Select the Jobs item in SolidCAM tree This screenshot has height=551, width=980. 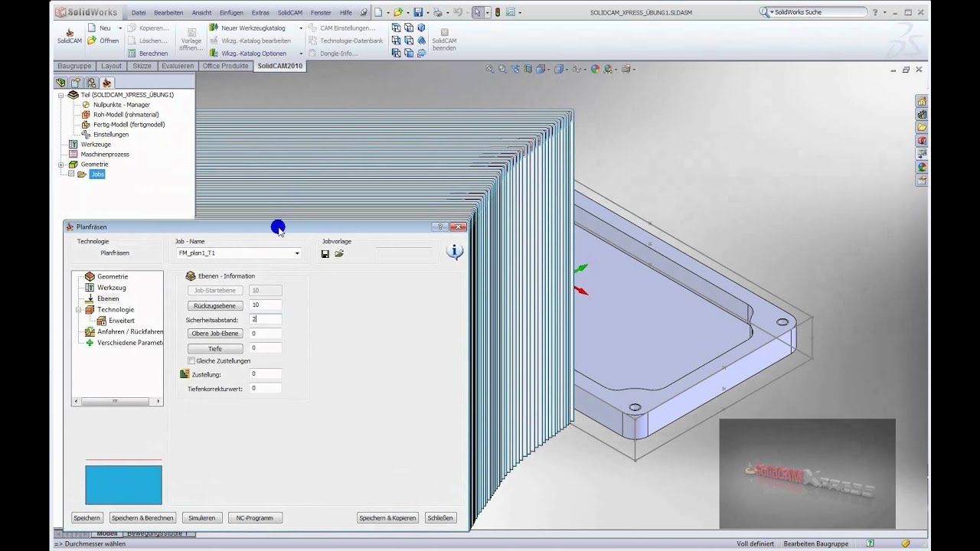tap(97, 174)
